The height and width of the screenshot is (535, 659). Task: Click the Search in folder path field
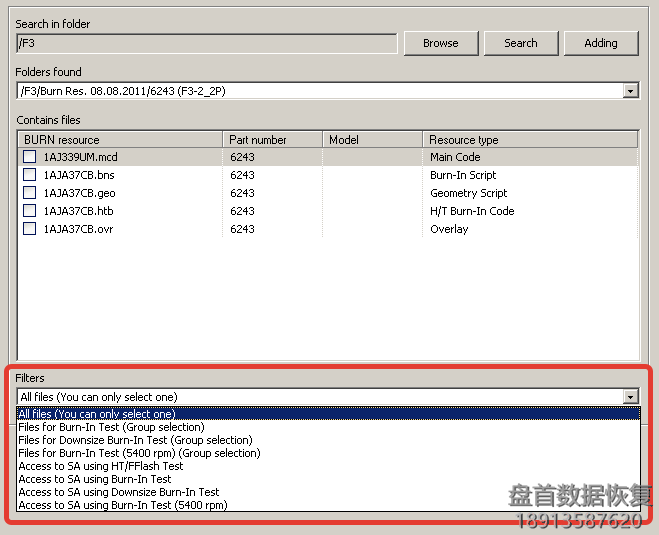click(207, 44)
